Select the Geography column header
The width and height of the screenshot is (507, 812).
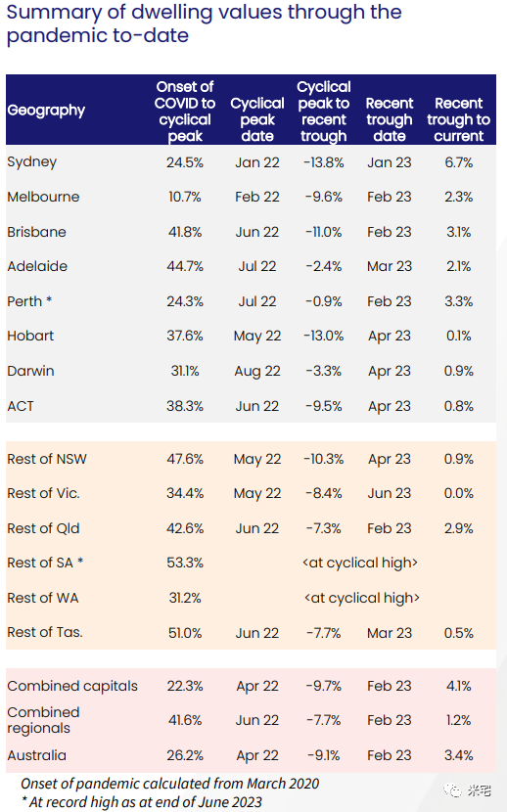tap(46, 111)
